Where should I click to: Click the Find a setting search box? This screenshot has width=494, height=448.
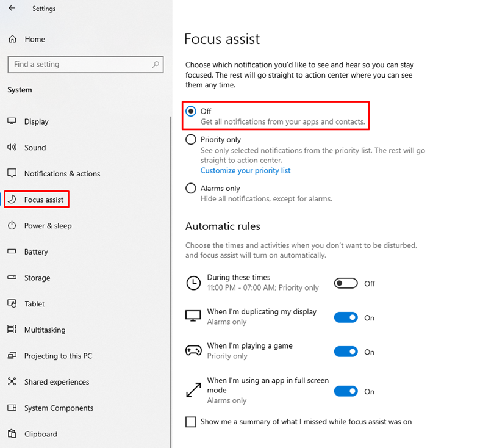point(85,64)
